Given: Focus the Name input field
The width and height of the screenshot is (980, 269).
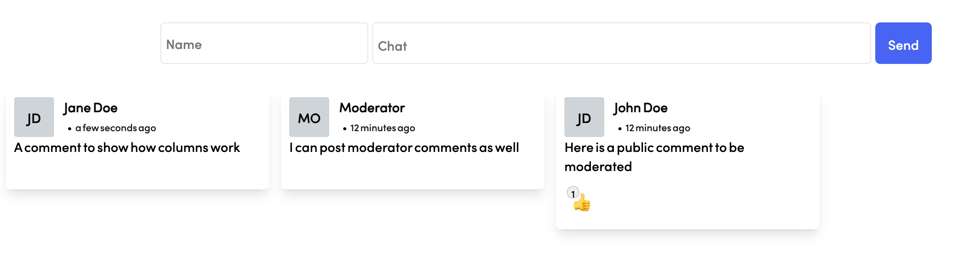Looking at the screenshot, I should pyautogui.click(x=264, y=44).
